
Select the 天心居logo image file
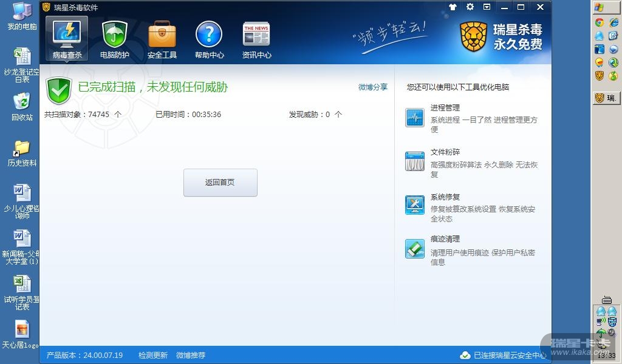tap(21, 335)
